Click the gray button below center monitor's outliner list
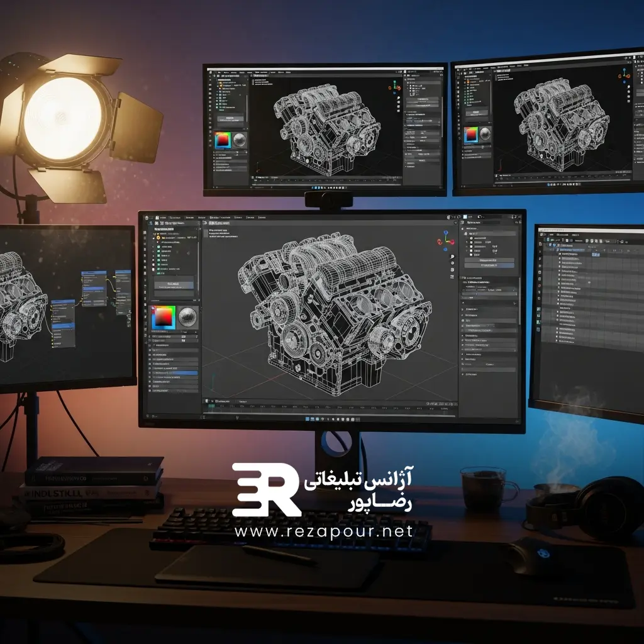Viewport: 644px width, 644px height. (174, 284)
